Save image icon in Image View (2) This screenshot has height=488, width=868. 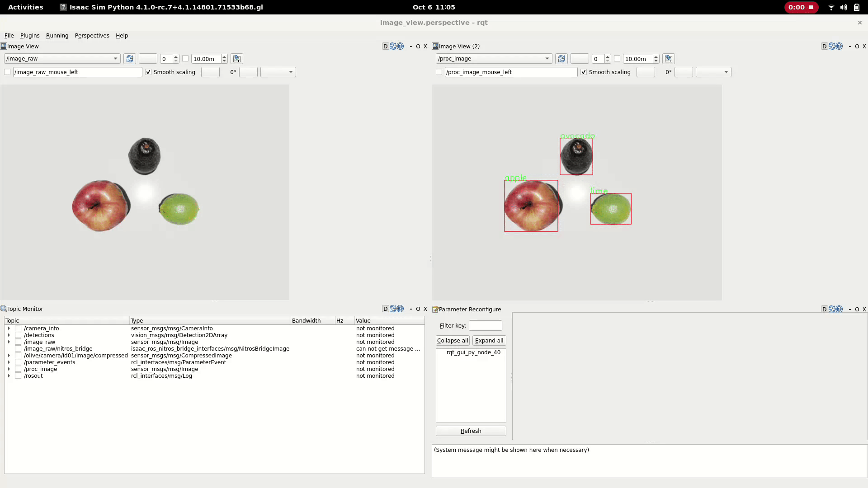tap(668, 59)
